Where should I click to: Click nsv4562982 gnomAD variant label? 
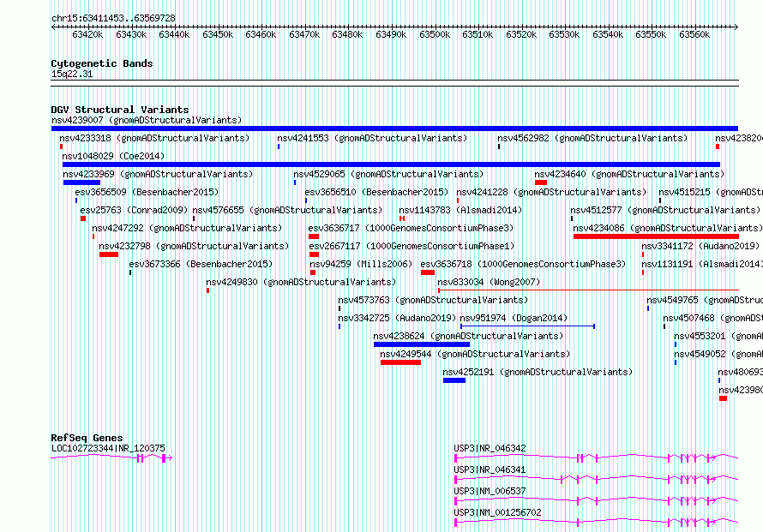click(x=592, y=138)
